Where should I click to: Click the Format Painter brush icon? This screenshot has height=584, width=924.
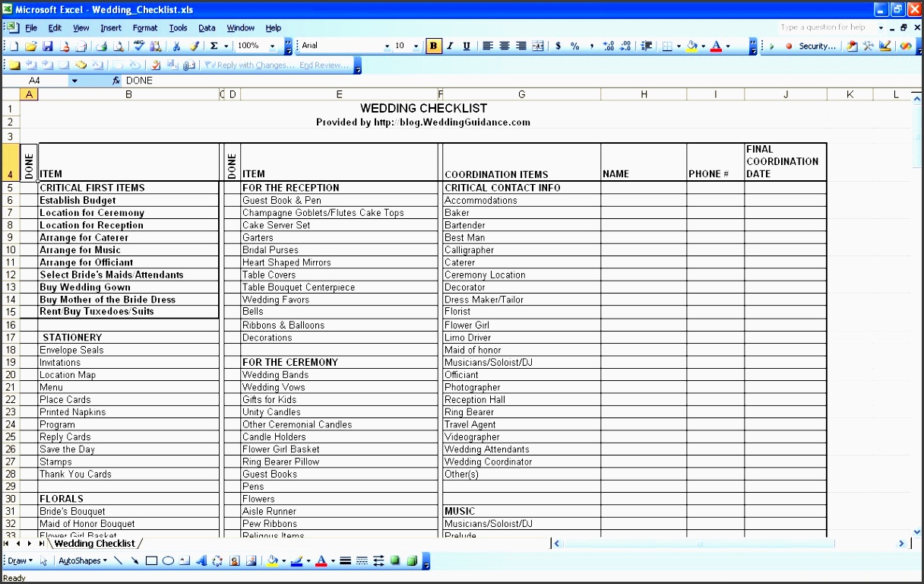pos(194,46)
